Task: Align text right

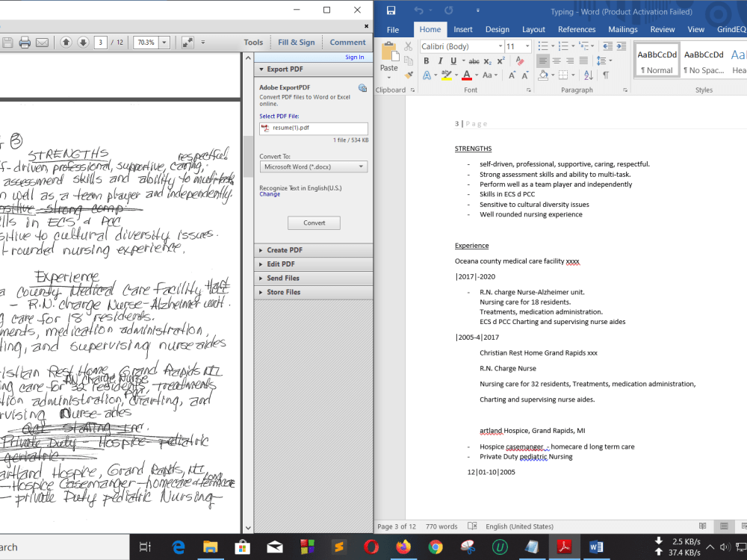Action: [x=570, y=61]
